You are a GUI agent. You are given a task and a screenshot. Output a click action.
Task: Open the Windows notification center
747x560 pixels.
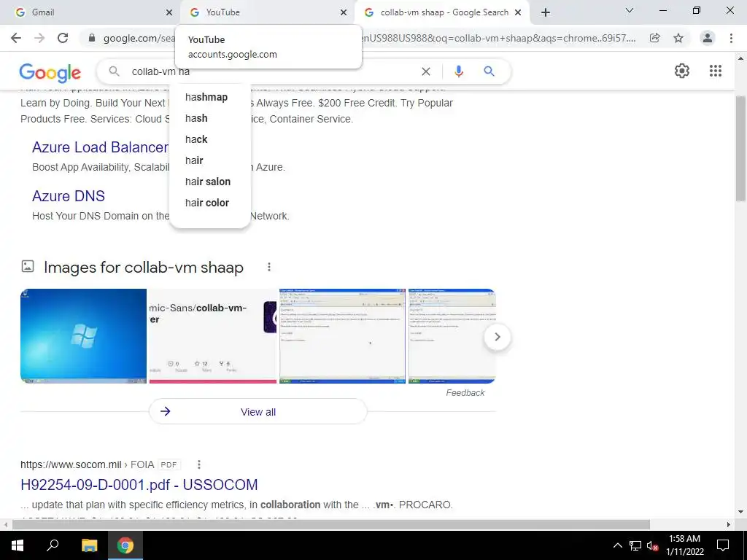[x=723, y=545]
